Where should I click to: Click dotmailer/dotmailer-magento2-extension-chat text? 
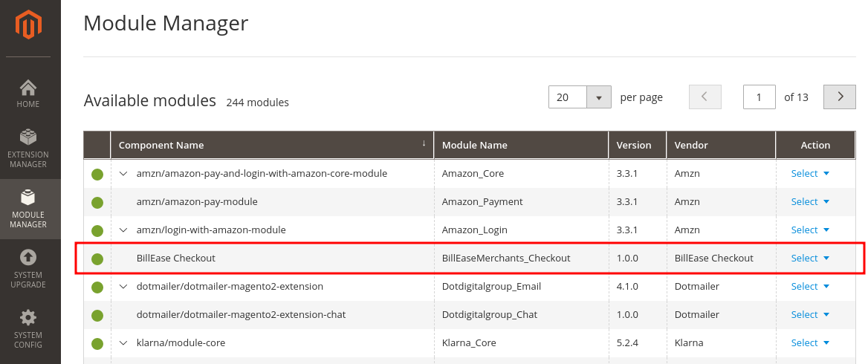pos(241,314)
